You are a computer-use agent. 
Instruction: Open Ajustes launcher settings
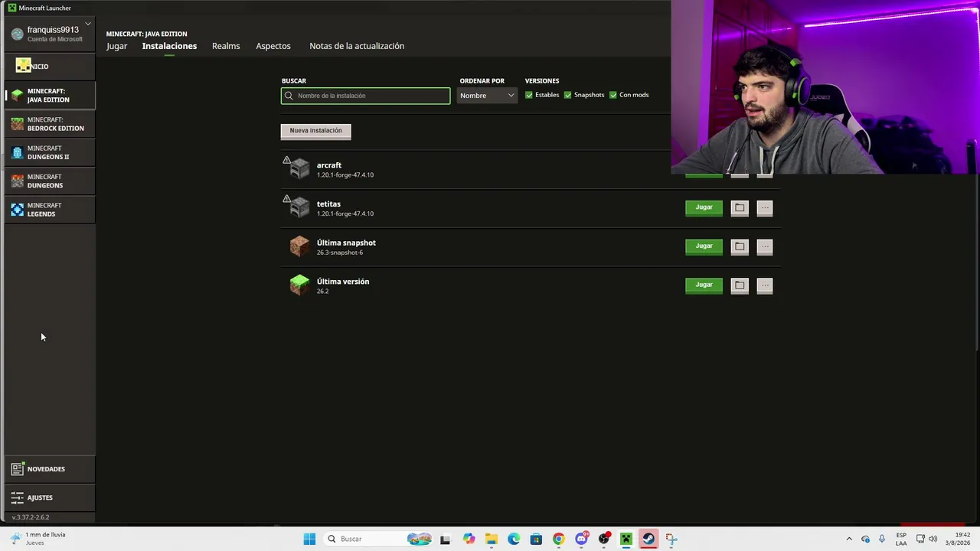50,497
